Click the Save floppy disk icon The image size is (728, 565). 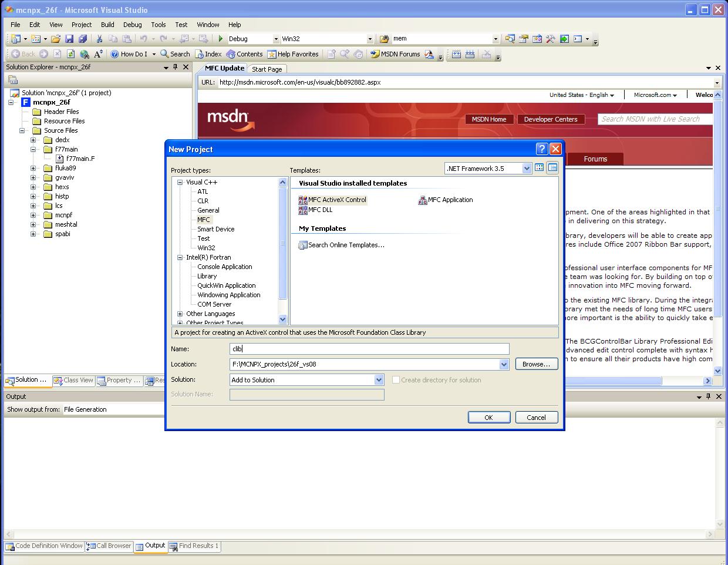[x=69, y=39]
